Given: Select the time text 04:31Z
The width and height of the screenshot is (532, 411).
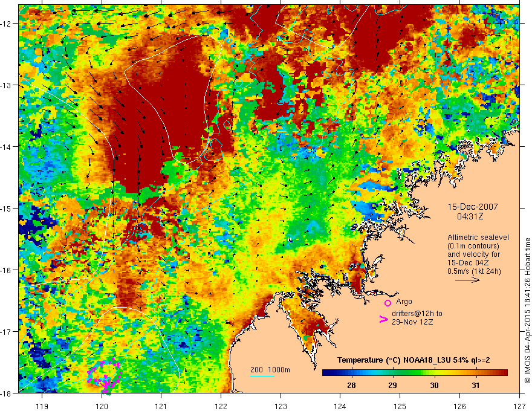Looking at the screenshot, I should tap(472, 216).
